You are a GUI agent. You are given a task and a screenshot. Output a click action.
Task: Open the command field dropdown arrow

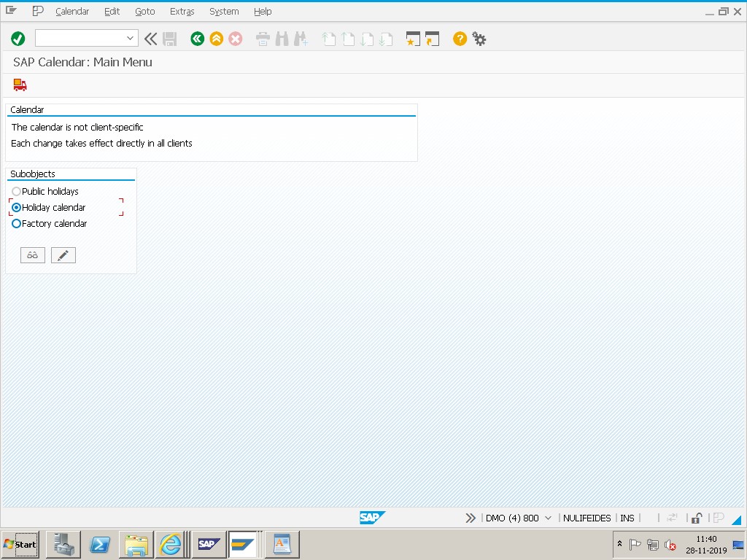pos(130,38)
